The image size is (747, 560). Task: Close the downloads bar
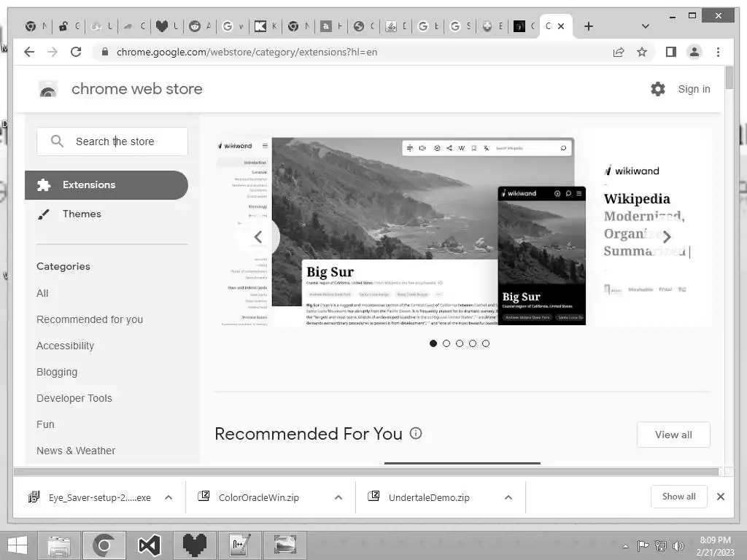tap(721, 497)
